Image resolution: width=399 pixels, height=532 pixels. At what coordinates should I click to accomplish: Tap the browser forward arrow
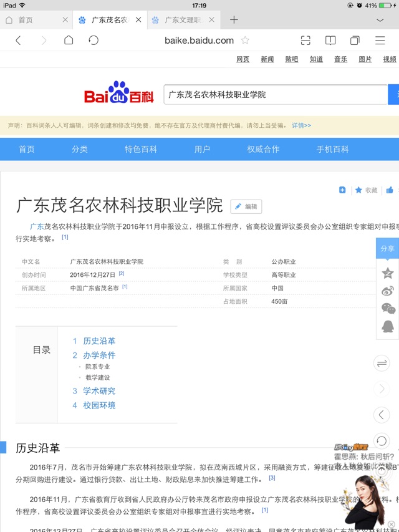(x=44, y=41)
